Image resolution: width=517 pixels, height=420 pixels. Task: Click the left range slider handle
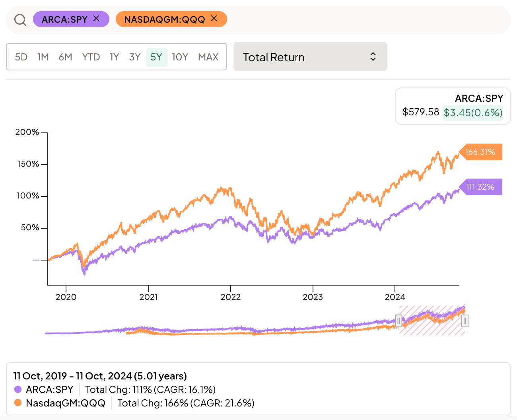coord(398,321)
